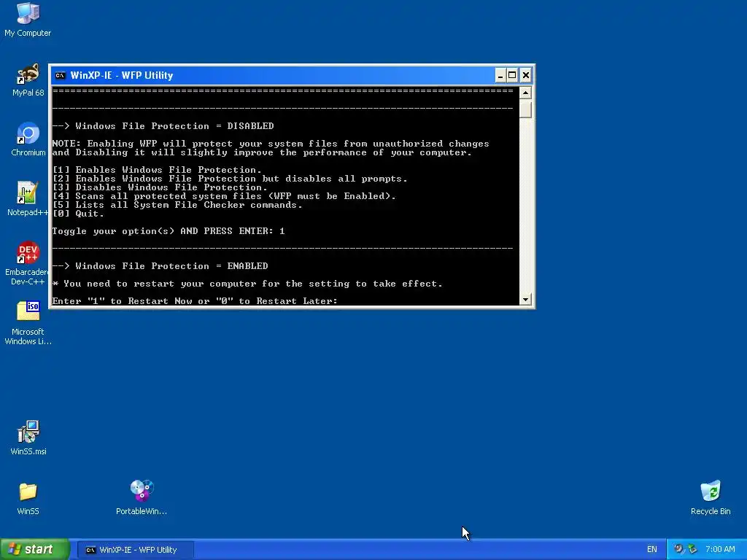Click the EN language indicator

(x=651, y=550)
